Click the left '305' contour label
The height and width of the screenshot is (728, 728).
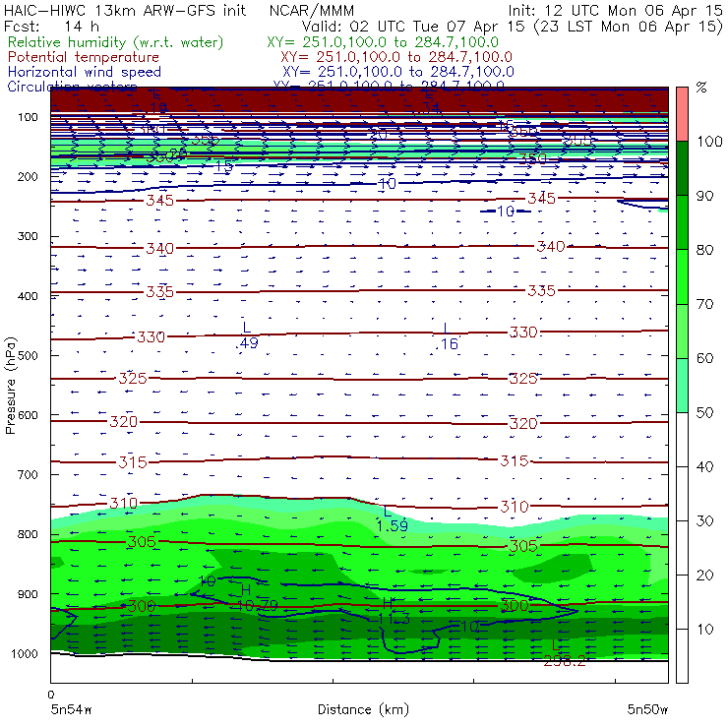coord(142,542)
